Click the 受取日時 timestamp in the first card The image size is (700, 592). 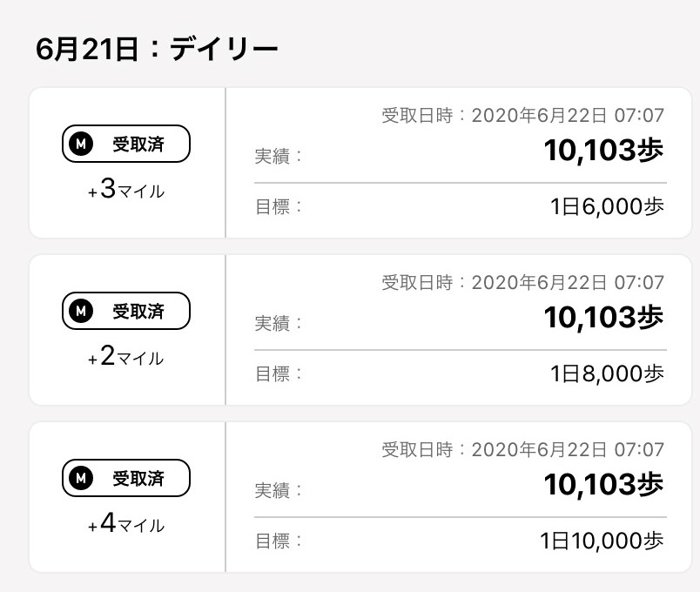point(522,115)
